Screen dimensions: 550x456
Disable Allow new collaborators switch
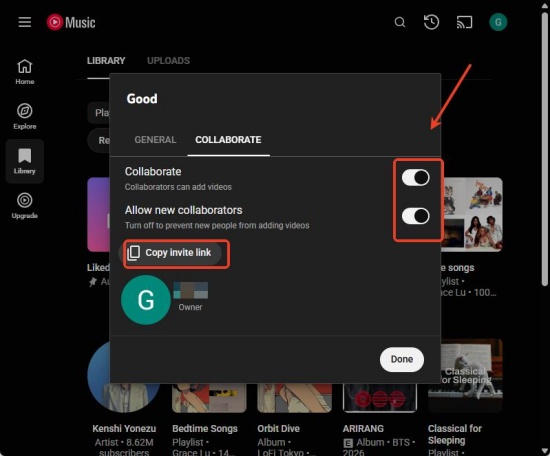coord(416,216)
